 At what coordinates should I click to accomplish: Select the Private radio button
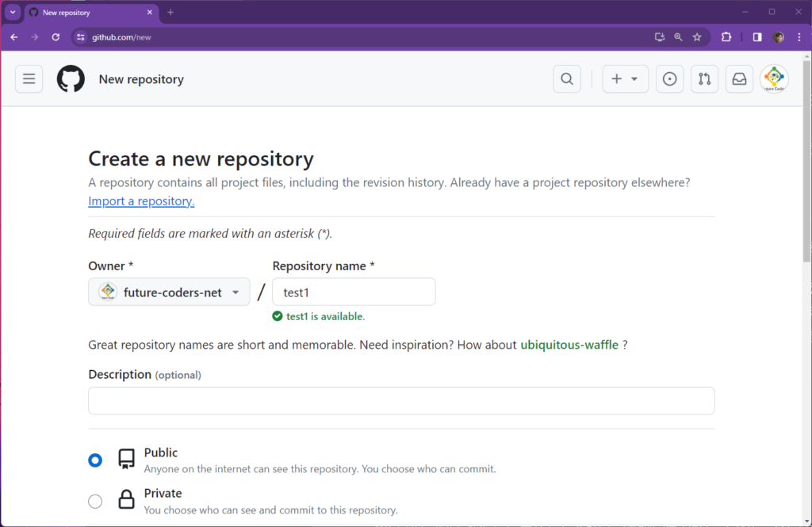click(x=95, y=501)
